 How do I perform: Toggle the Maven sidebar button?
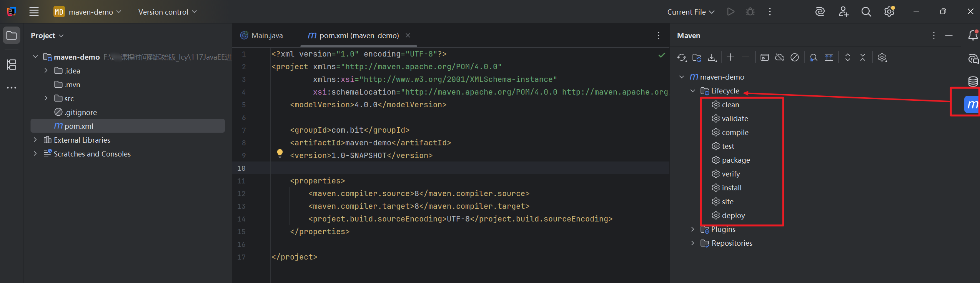972,105
